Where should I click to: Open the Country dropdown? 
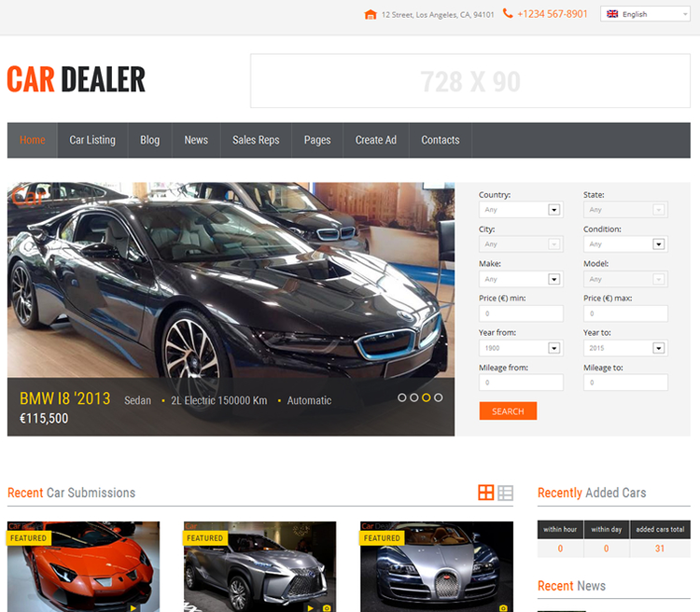521,209
